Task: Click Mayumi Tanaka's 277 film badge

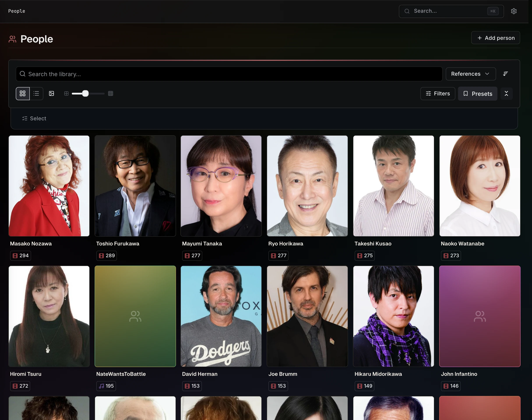Action: click(x=192, y=255)
